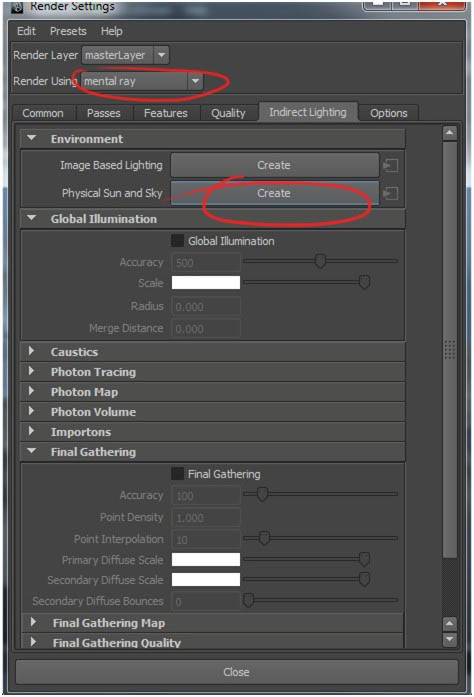Open the Presets menu
This screenshot has width=474, height=697.
click(x=68, y=31)
